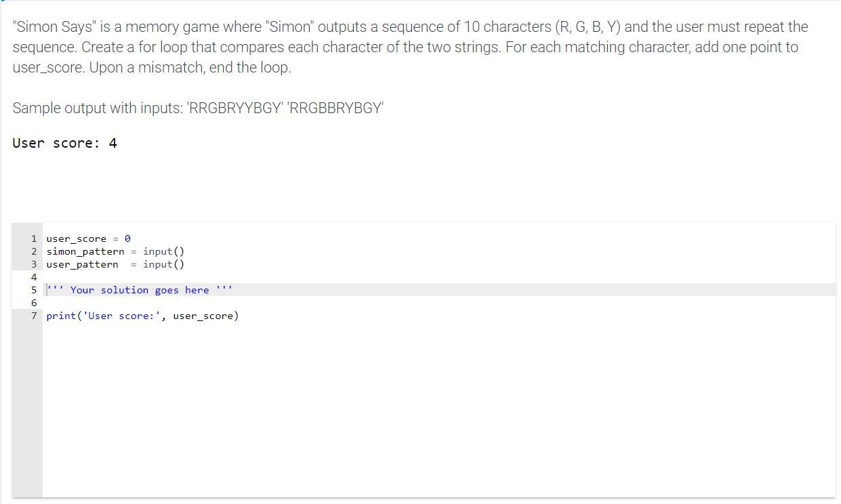Click the 'Your solution goes here' placeholder comment
Screen dimensions: 841x504
click(x=139, y=290)
